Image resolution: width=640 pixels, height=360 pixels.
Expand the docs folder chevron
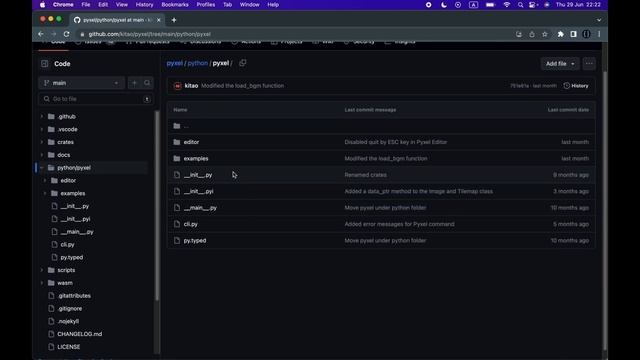pos(42,155)
